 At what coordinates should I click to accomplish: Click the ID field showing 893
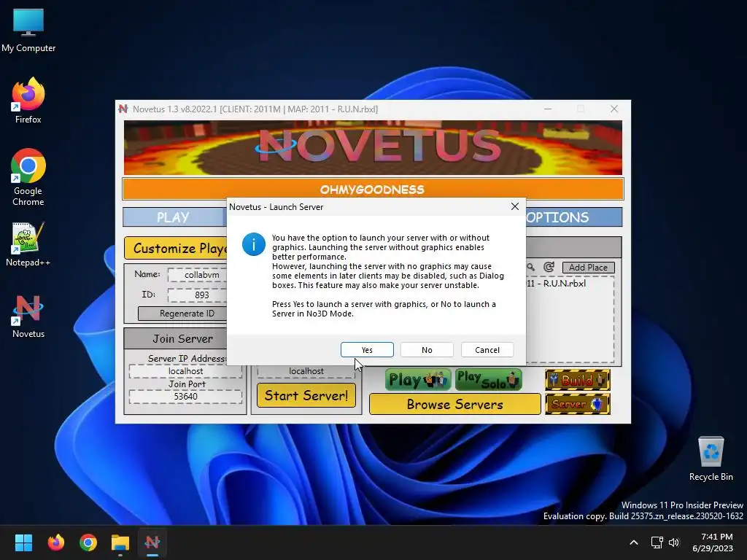point(197,295)
